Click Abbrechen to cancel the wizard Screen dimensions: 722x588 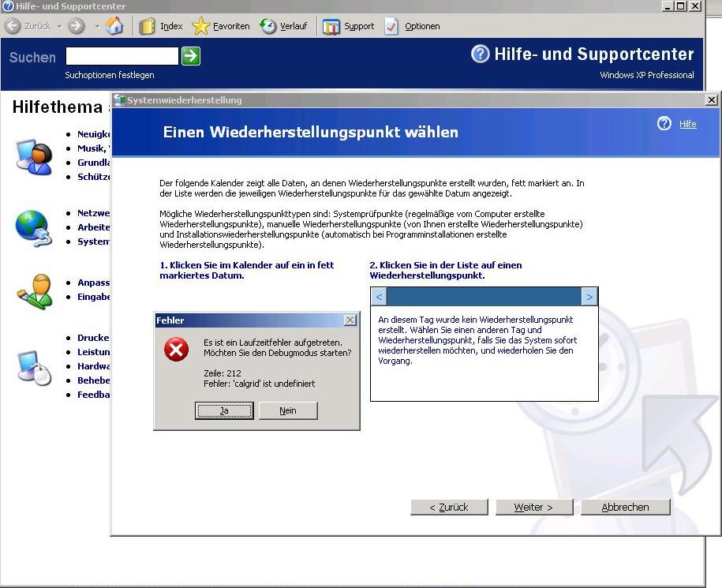tap(625, 507)
